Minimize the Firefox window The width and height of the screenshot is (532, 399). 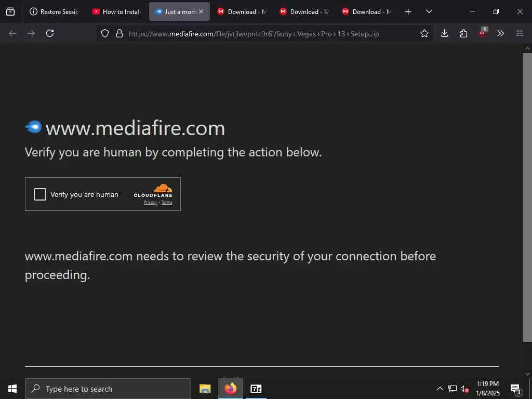(x=472, y=11)
